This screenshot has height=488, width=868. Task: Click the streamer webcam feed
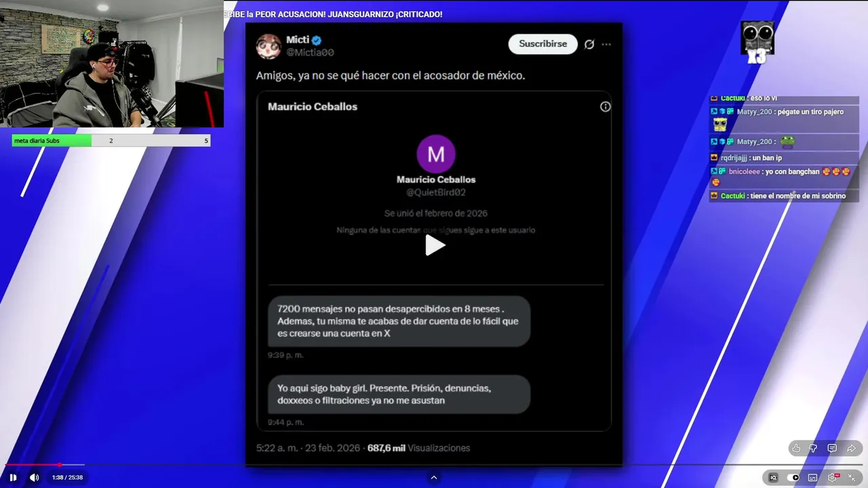coord(112,64)
